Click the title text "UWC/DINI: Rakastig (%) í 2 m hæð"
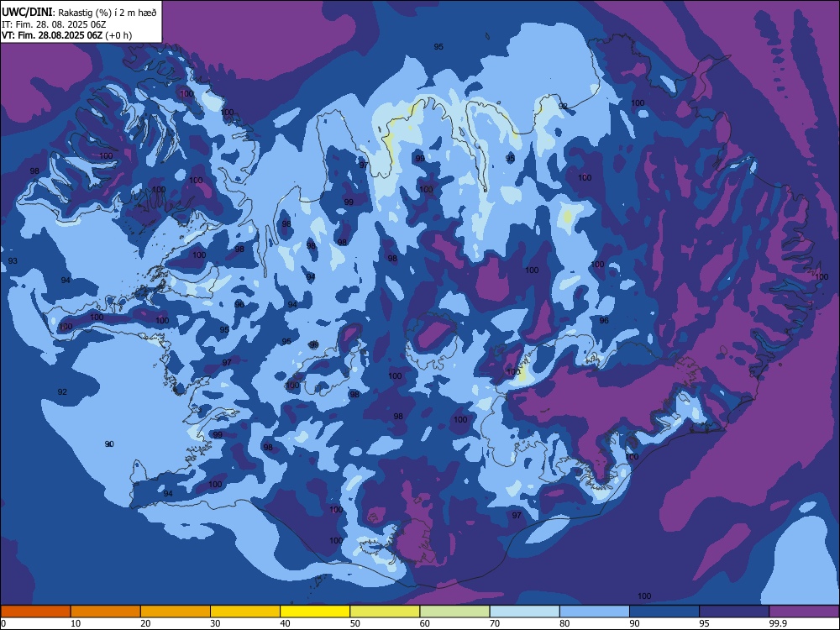This screenshot has width=840, height=630. click(79, 13)
